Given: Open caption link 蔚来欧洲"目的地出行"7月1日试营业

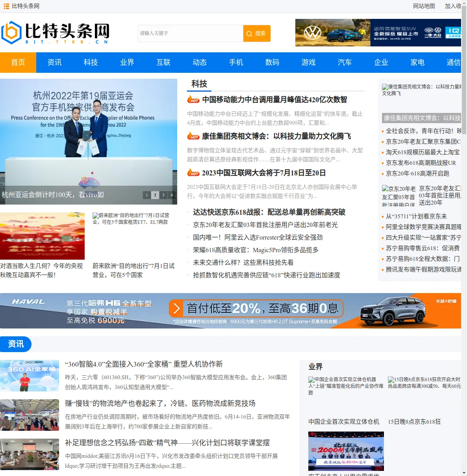Looking at the screenshot, I should tap(133, 270).
